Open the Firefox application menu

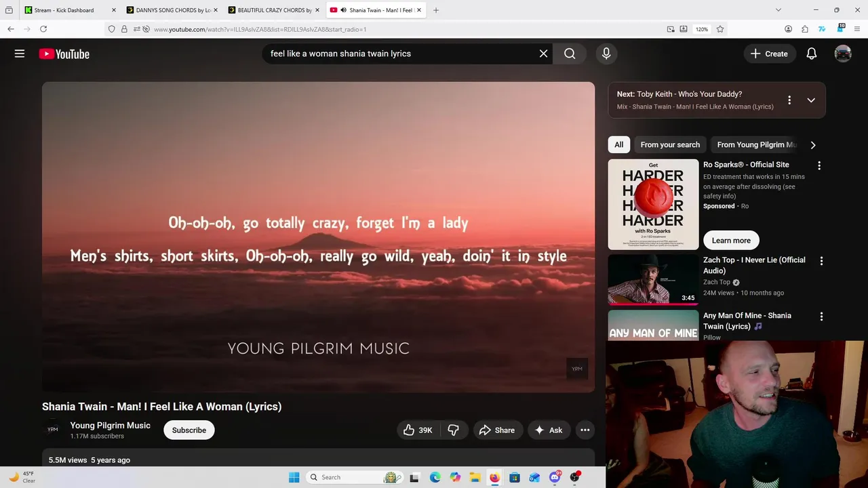(858, 29)
